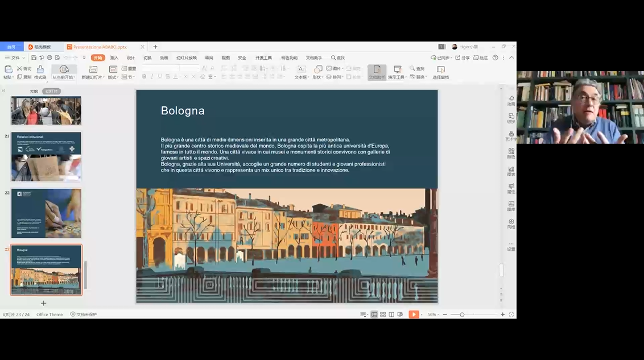This screenshot has width=644, height=360.
Task: Click the Presentation Tools (演示工具) icon
Action: tap(397, 69)
